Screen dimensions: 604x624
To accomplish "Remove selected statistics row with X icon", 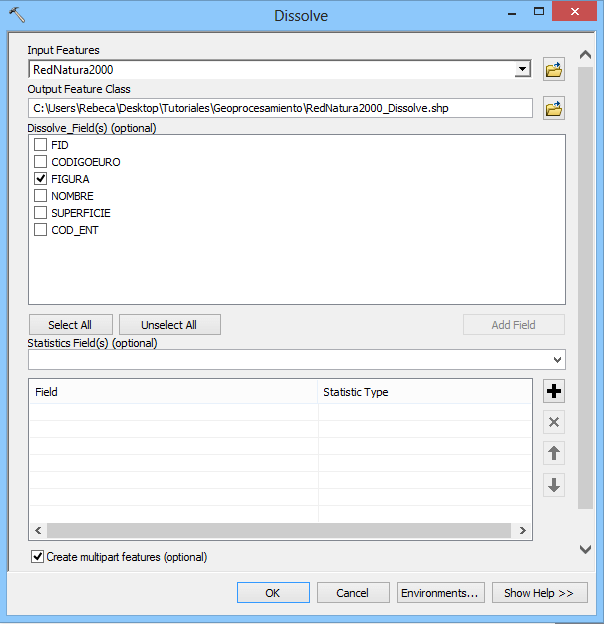I will coord(554,422).
